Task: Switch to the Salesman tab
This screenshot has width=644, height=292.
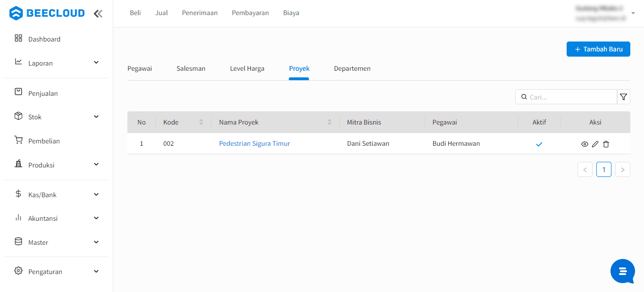Action: coord(191,69)
